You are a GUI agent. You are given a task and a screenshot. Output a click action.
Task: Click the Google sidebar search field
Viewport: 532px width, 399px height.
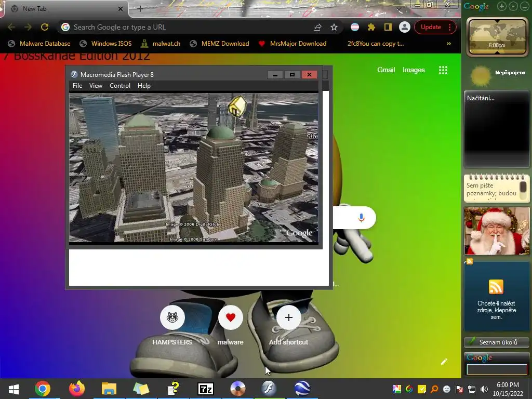(x=497, y=369)
